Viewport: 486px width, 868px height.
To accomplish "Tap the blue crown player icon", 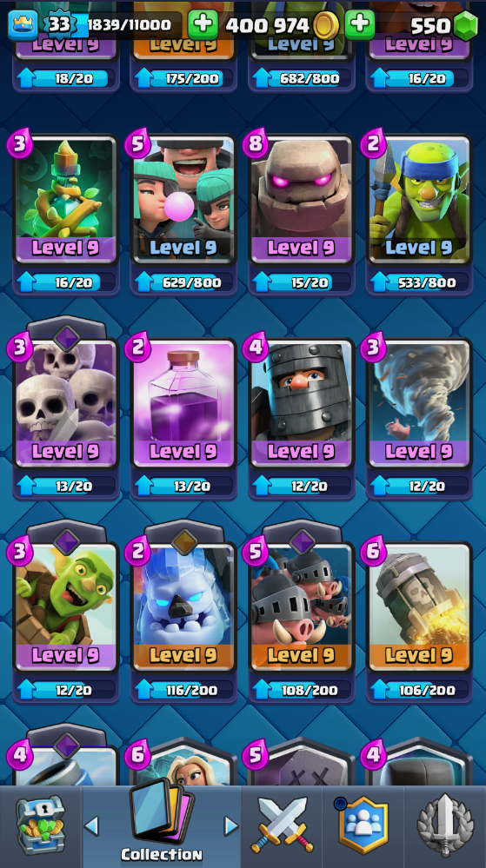I will click(x=23, y=25).
